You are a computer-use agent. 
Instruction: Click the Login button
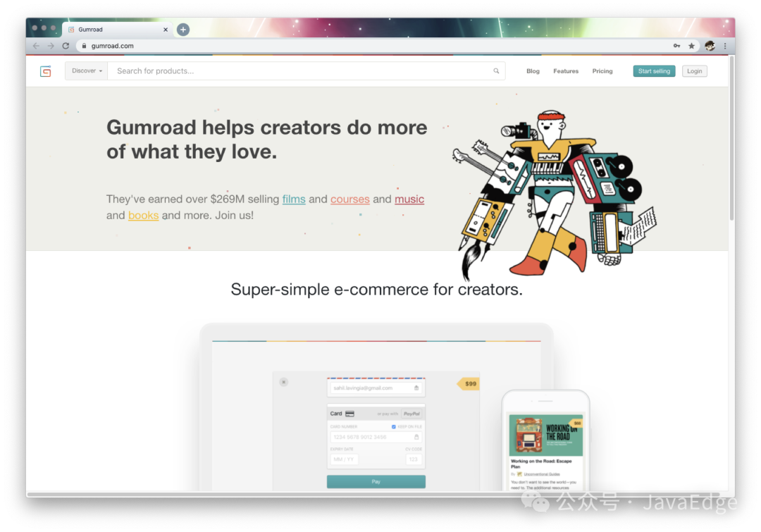[695, 71]
